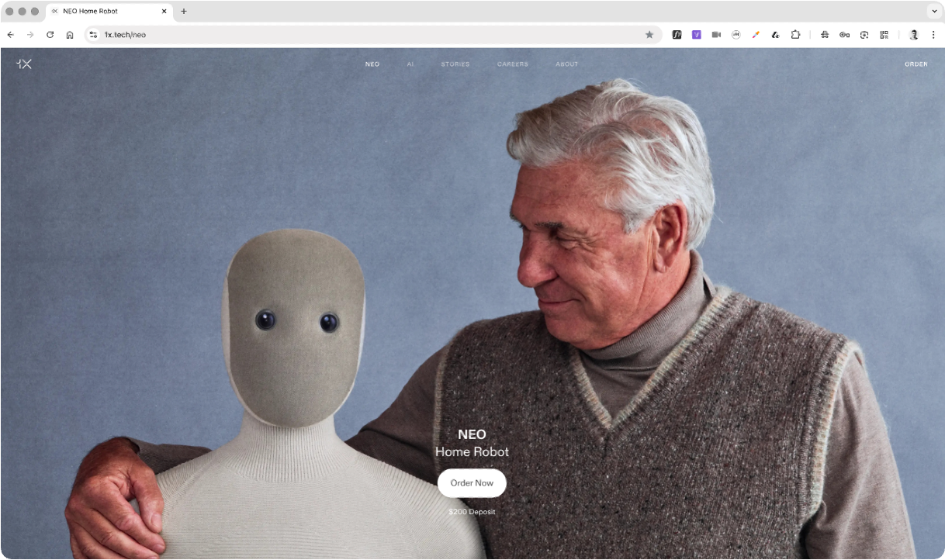Screen dimensions: 945x560
Task: Open site information icon in address bar
Action: pos(93,35)
